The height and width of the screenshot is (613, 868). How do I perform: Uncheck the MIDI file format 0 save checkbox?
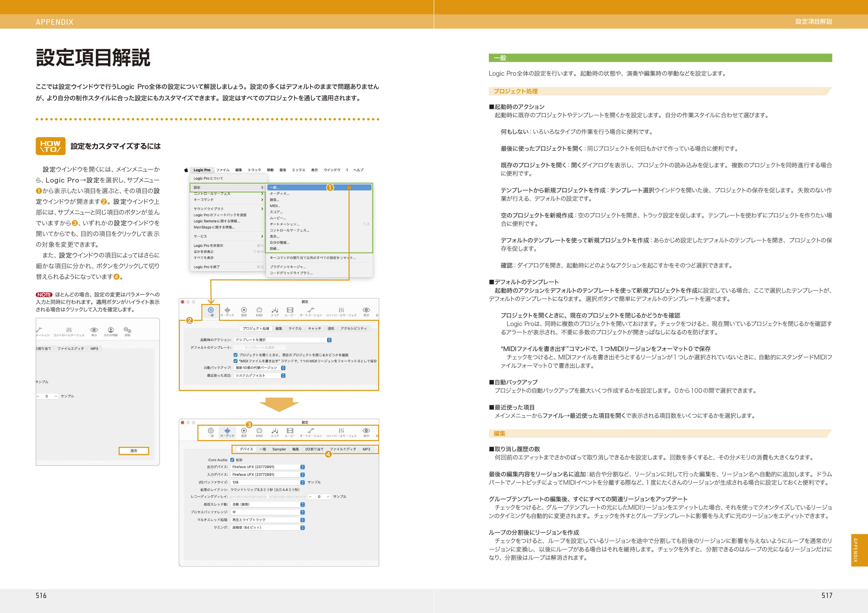[x=236, y=361]
